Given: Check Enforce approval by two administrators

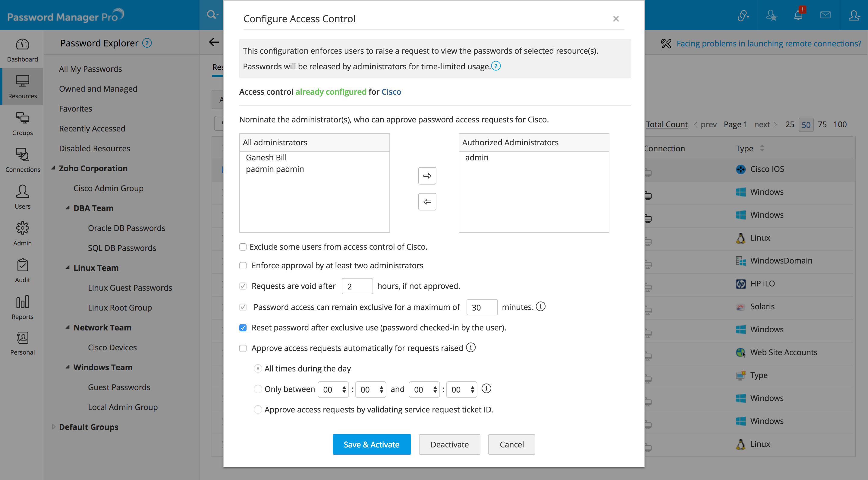Looking at the screenshot, I should pyautogui.click(x=243, y=266).
